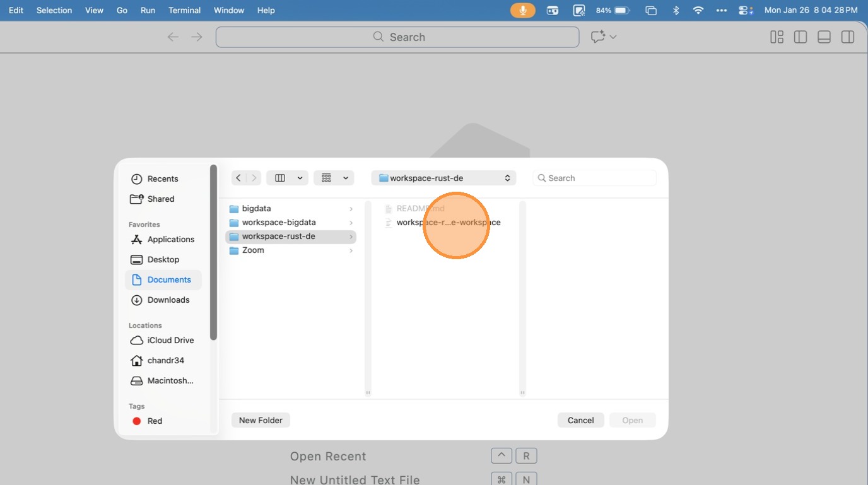
Task: Click the chevron on the workspace-rust-de row
Action: tap(351, 237)
